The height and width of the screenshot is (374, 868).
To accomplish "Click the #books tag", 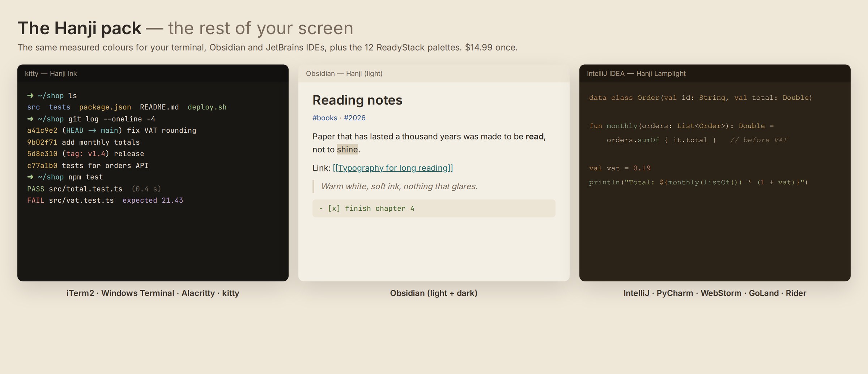I will point(325,118).
